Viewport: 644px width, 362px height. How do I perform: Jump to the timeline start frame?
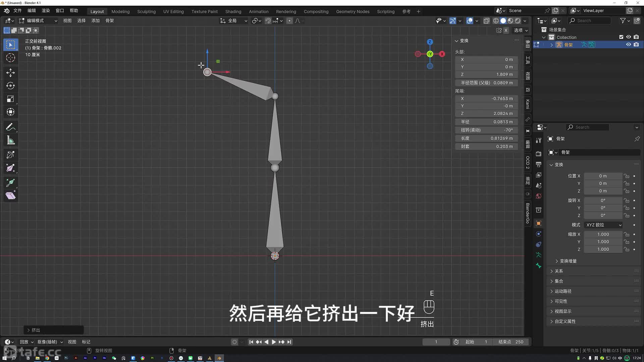(251, 342)
